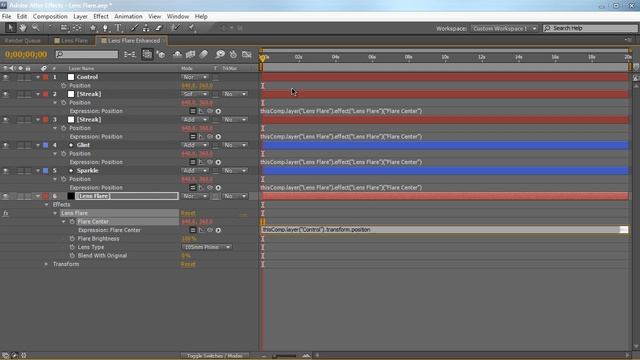The height and width of the screenshot is (360, 640).
Task: Click Reset next to Transform
Action: [188, 264]
